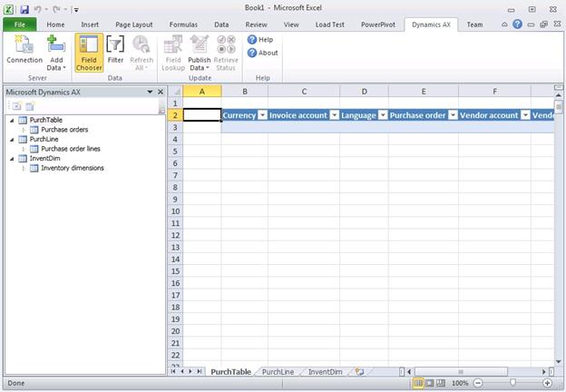
Task: Switch to the Data tab
Action: pos(221,24)
